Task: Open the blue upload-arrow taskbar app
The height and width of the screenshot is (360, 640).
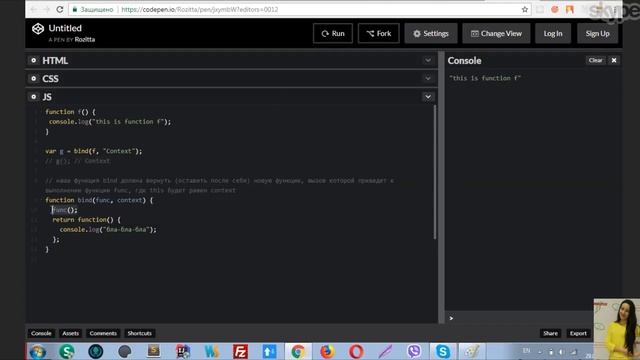Action: pyautogui.click(x=269, y=351)
